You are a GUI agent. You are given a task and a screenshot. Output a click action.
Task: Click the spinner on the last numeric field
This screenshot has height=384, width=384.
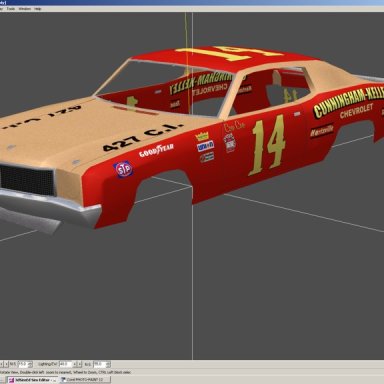pyautogui.click(x=108, y=364)
